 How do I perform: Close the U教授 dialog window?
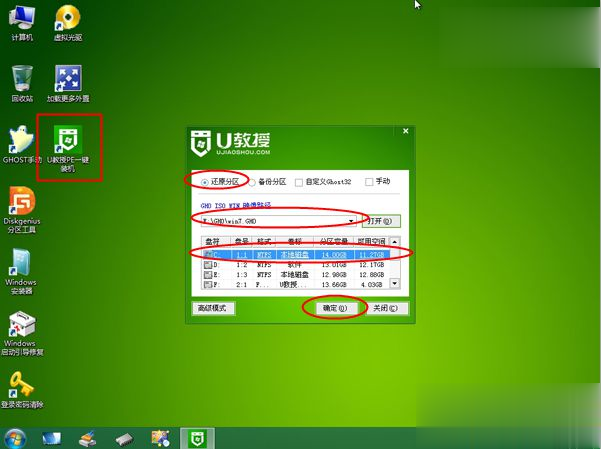tap(406, 131)
